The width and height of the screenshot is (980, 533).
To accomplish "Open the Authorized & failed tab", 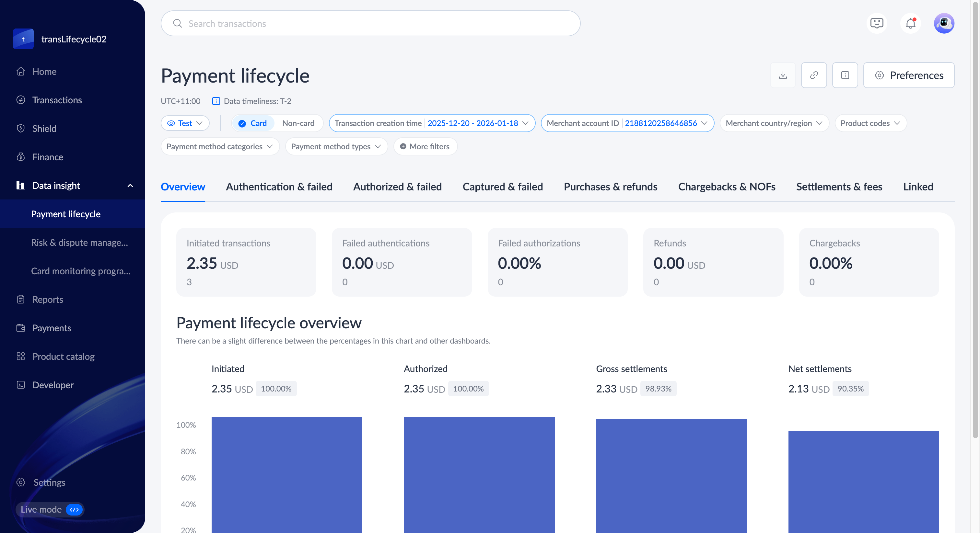I will point(397,187).
